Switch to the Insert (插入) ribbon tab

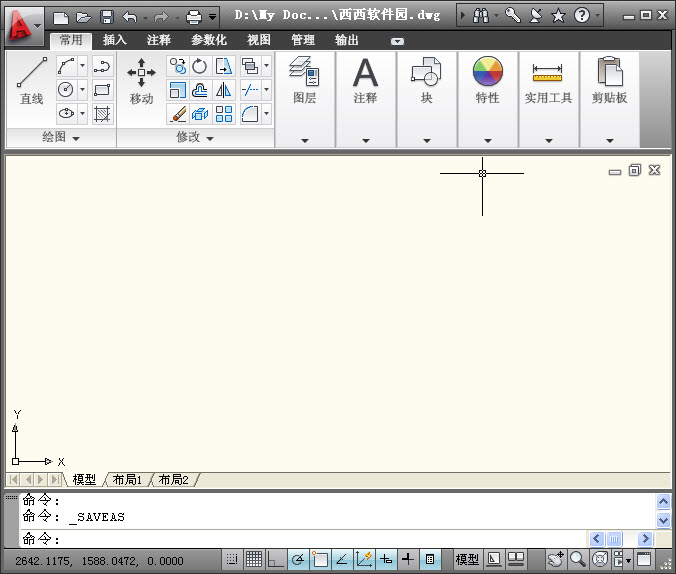[115, 40]
